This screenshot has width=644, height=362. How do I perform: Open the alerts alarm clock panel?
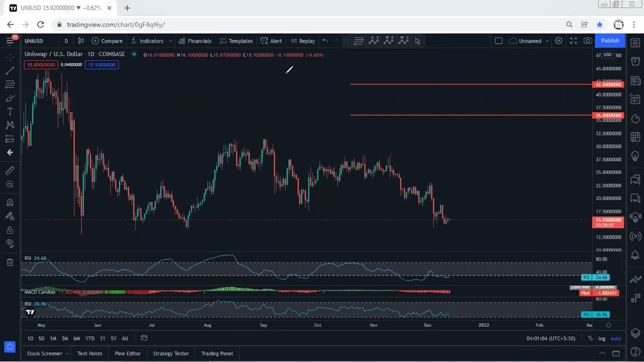635,62
